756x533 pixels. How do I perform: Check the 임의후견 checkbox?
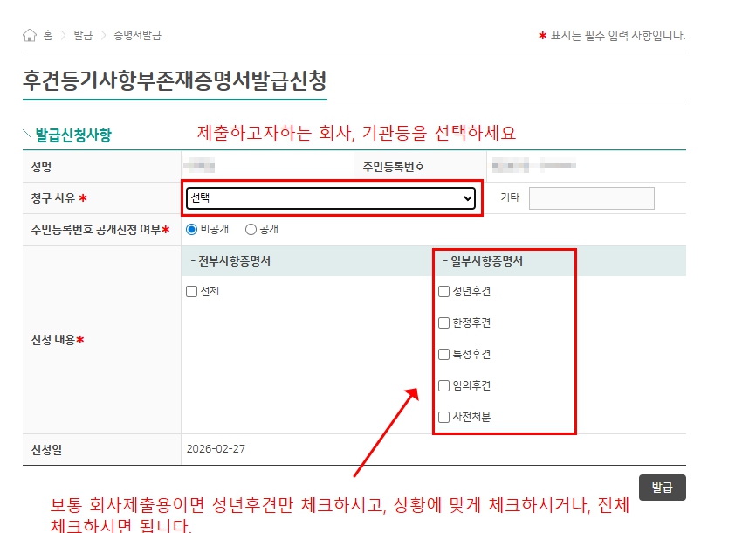tap(443, 384)
